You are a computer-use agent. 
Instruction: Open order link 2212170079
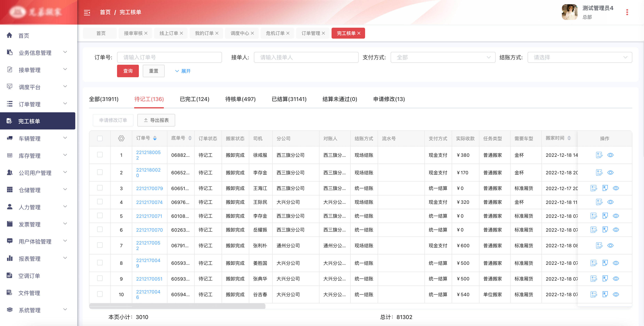pos(149,188)
